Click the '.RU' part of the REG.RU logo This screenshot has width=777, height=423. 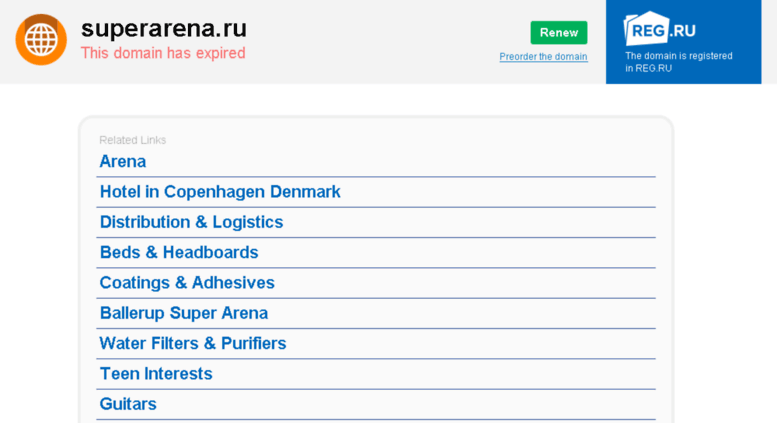tap(683, 31)
